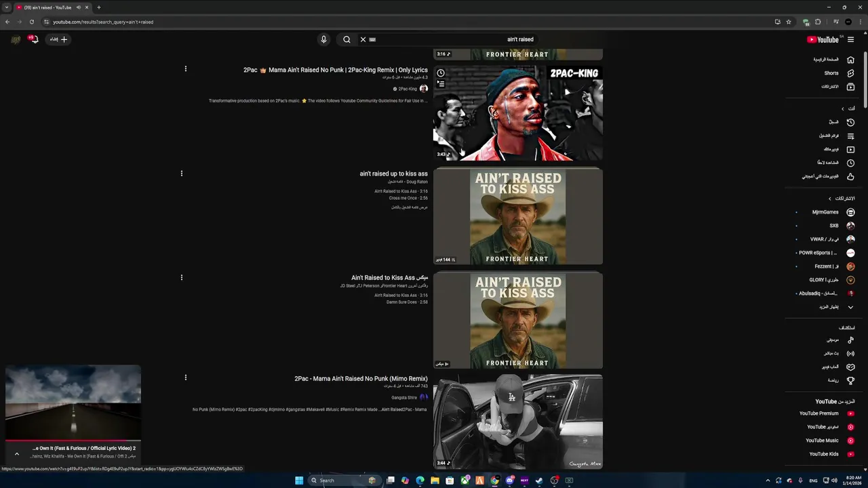Go to Home via house icon
Image resolution: width=868 pixels, height=488 pixels.
850,60
